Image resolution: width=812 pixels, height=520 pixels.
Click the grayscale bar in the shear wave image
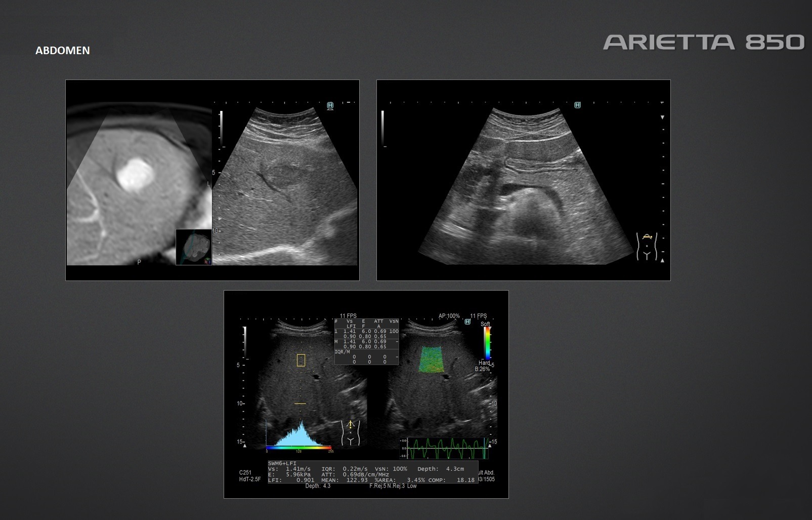coord(245,342)
